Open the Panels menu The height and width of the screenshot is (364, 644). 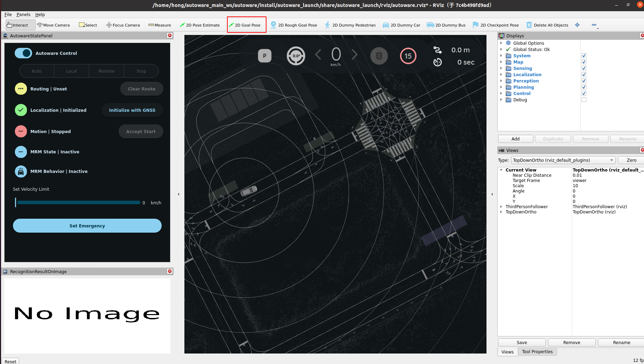click(x=23, y=14)
